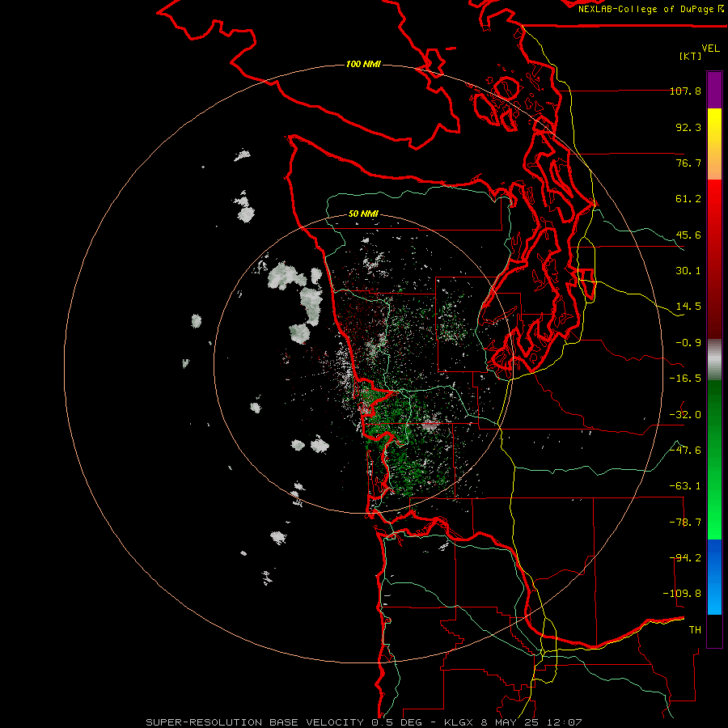
Task: Click the -109.8 legend value
Action: (682, 594)
